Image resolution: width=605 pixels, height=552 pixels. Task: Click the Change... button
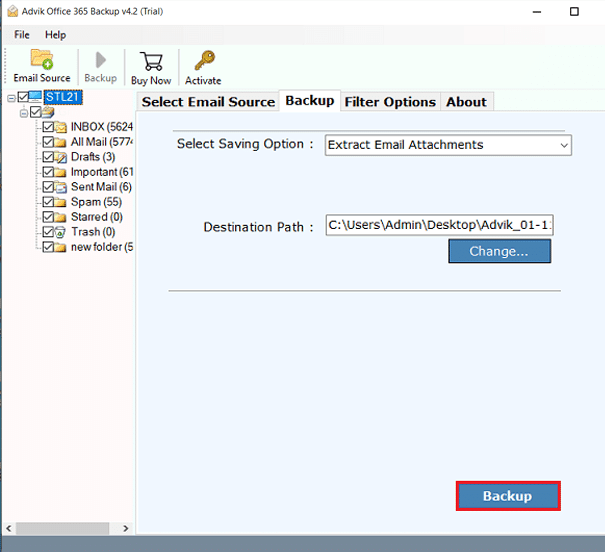point(499,251)
